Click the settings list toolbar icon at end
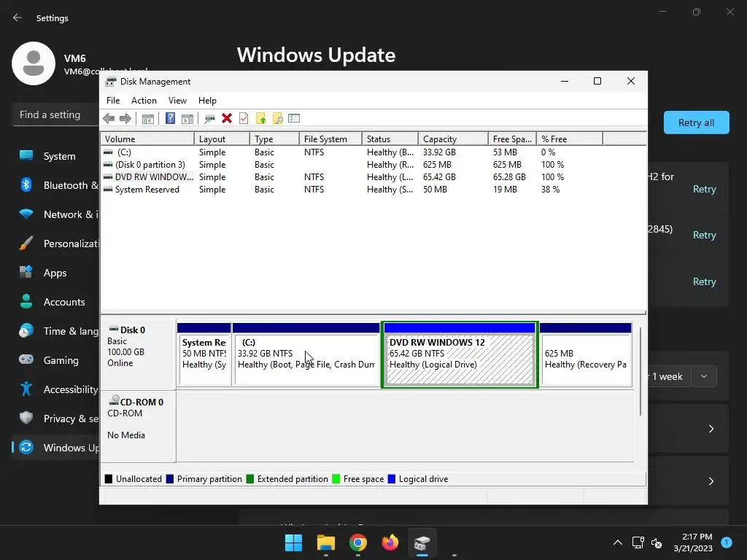Image resolution: width=747 pixels, height=560 pixels. [294, 118]
